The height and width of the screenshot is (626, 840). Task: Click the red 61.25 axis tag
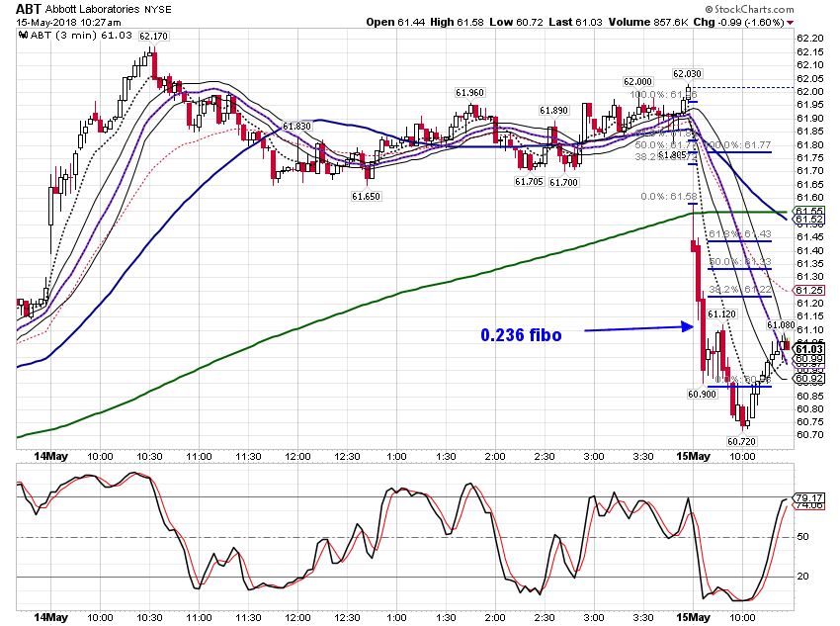[809, 291]
